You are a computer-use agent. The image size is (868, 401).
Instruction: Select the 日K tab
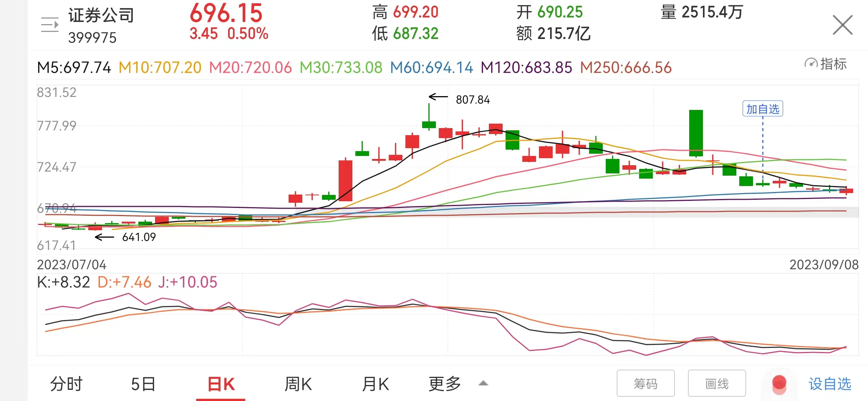pos(221,384)
